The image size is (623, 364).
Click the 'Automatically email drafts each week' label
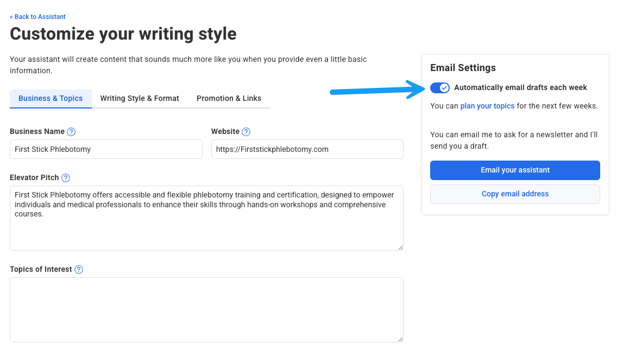(520, 88)
